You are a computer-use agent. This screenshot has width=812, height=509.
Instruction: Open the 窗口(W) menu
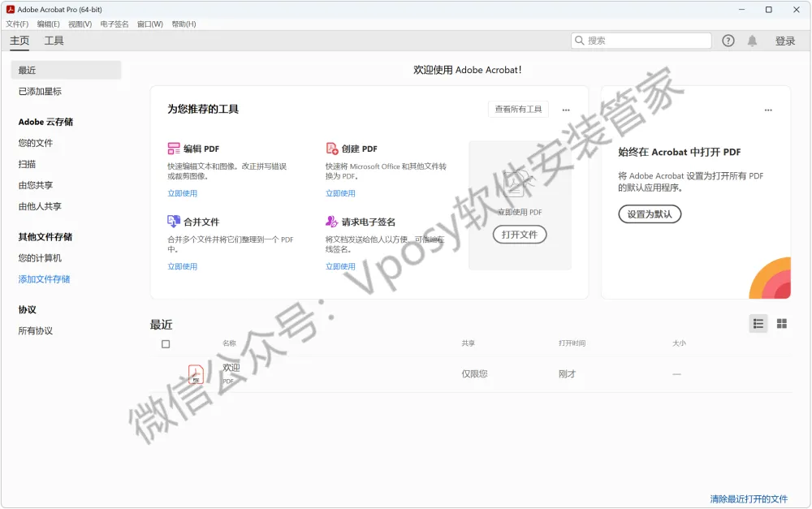149,24
